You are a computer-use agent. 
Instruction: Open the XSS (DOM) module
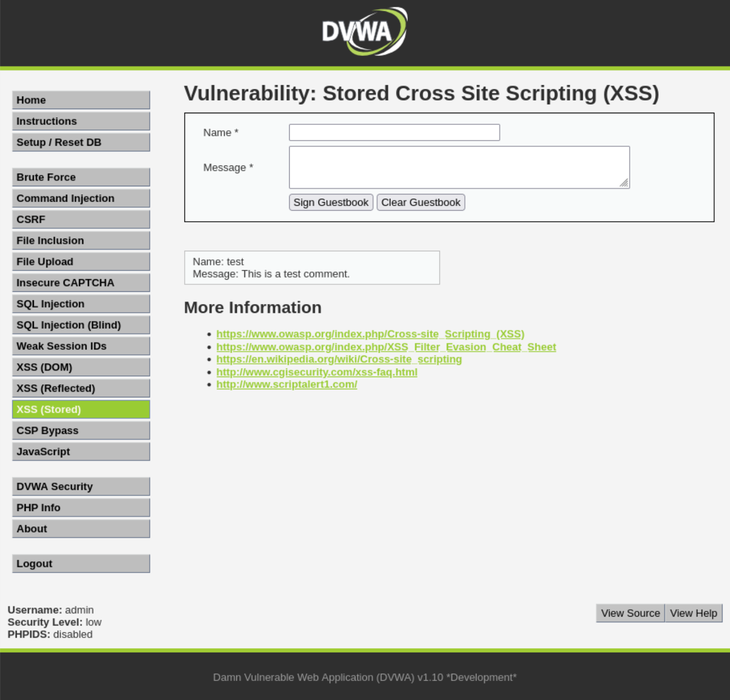coord(81,368)
